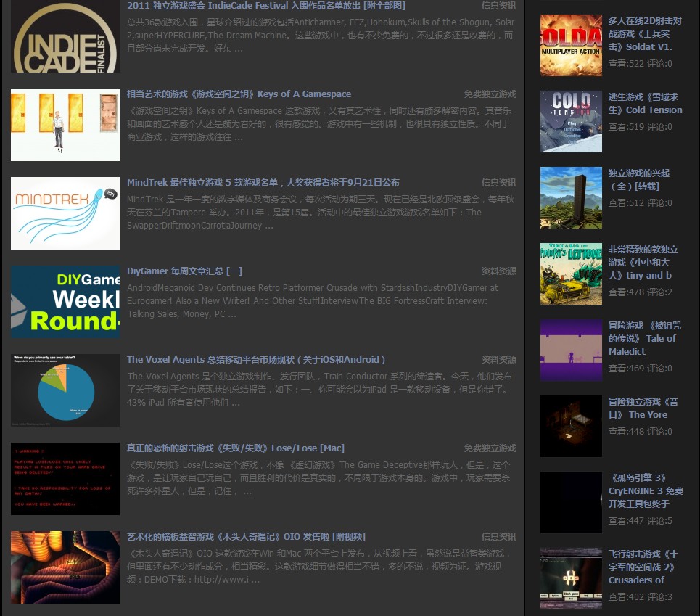Select 信息资讯 category on IndieCade row
The image size is (700, 616).
pos(498,6)
